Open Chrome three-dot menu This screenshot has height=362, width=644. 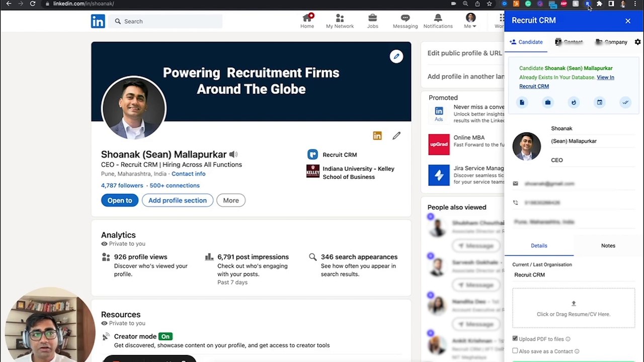pyautogui.click(x=635, y=4)
